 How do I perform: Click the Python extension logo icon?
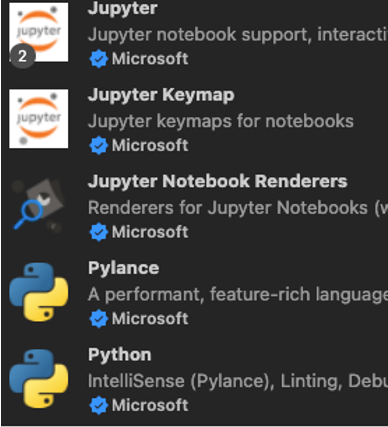click(x=39, y=379)
